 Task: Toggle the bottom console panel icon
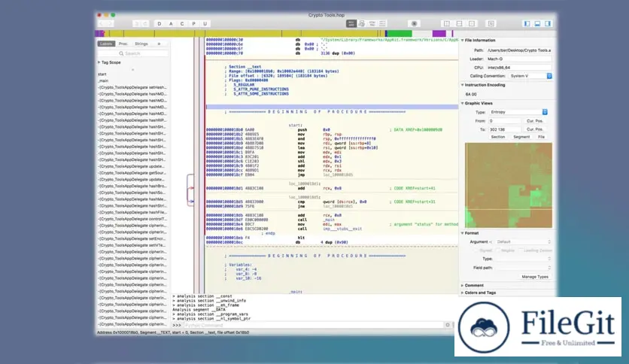point(537,23)
